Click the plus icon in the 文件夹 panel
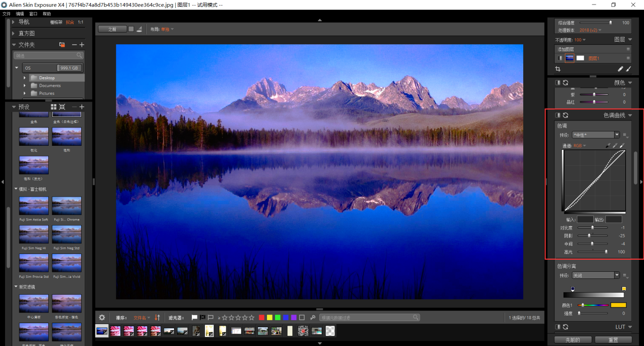The width and height of the screenshot is (644, 346). (82, 45)
